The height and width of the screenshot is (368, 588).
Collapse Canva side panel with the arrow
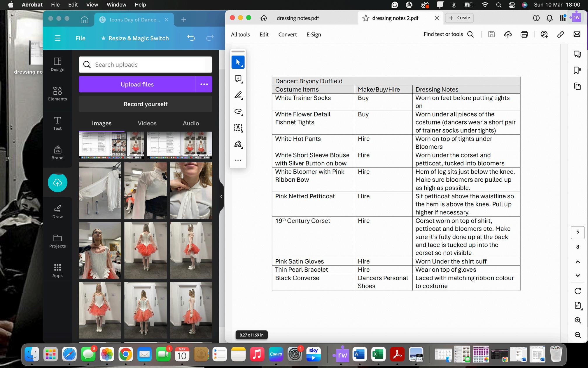(221, 197)
